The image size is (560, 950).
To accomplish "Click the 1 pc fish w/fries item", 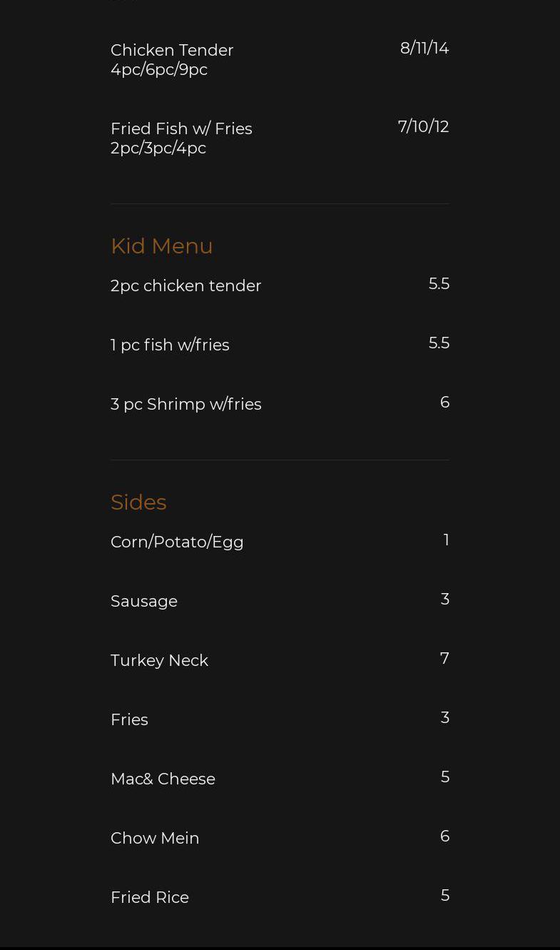I will pos(170,345).
